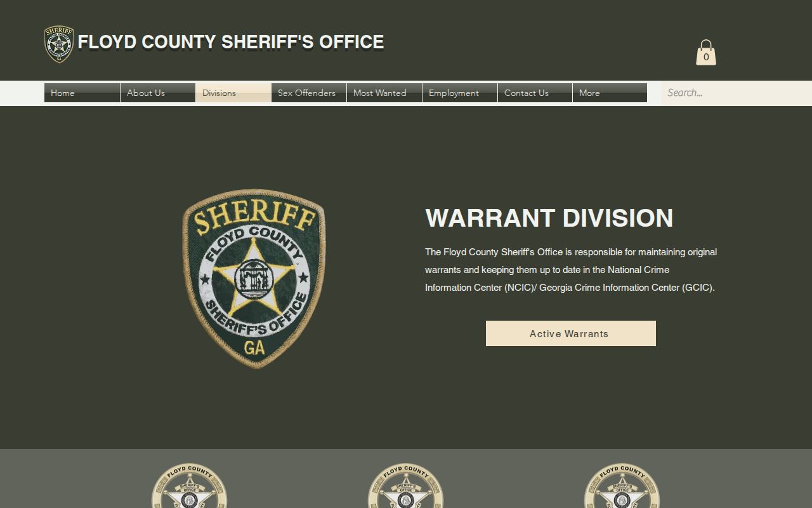This screenshot has height=508, width=812.
Task: Click the Warrant Division heading
Action: (x=549, y=218)
